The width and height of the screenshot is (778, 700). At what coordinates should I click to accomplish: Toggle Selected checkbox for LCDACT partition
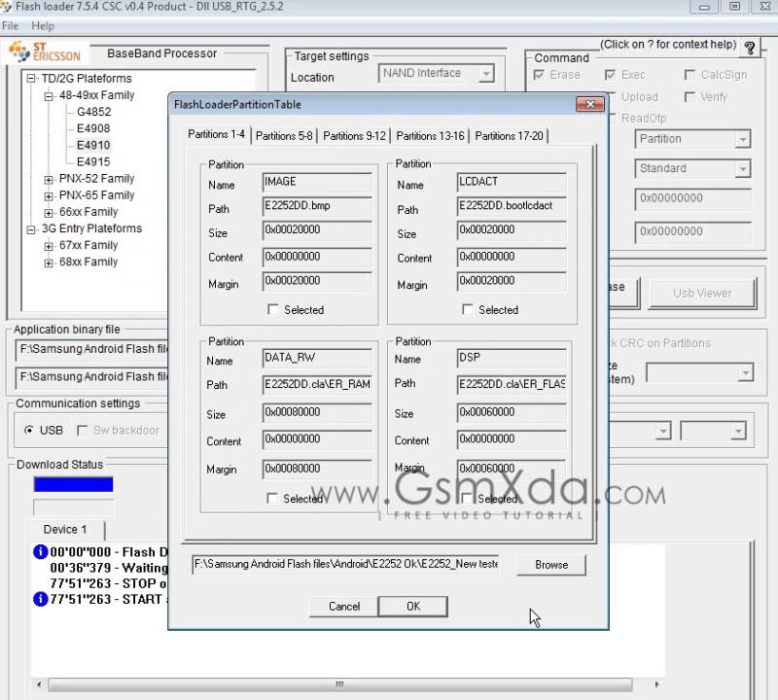tap(467, 309)
